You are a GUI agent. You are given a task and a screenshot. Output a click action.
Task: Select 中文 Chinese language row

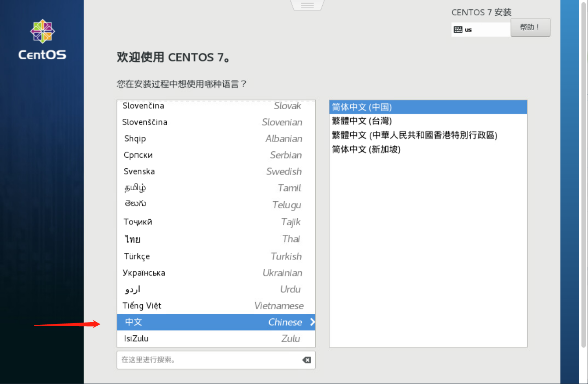[216, 322]
